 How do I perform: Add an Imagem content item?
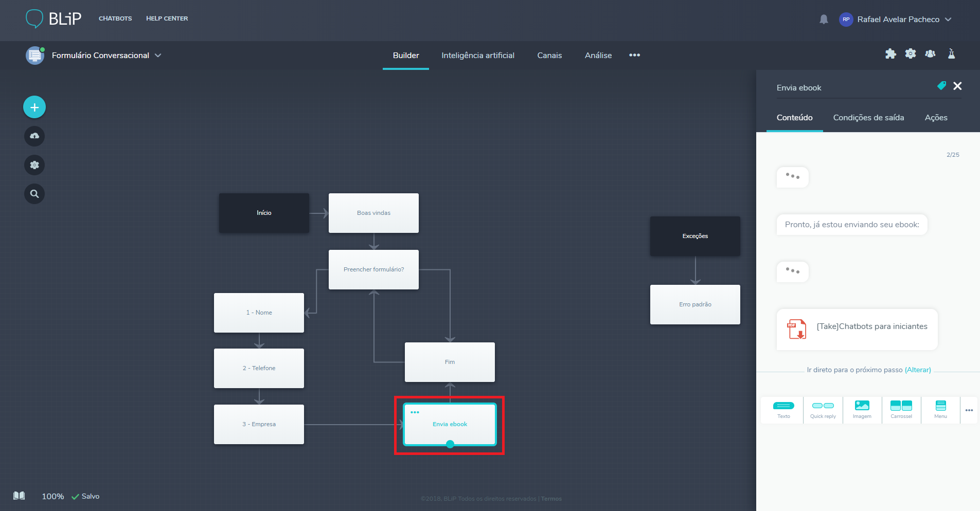(862, 410)
